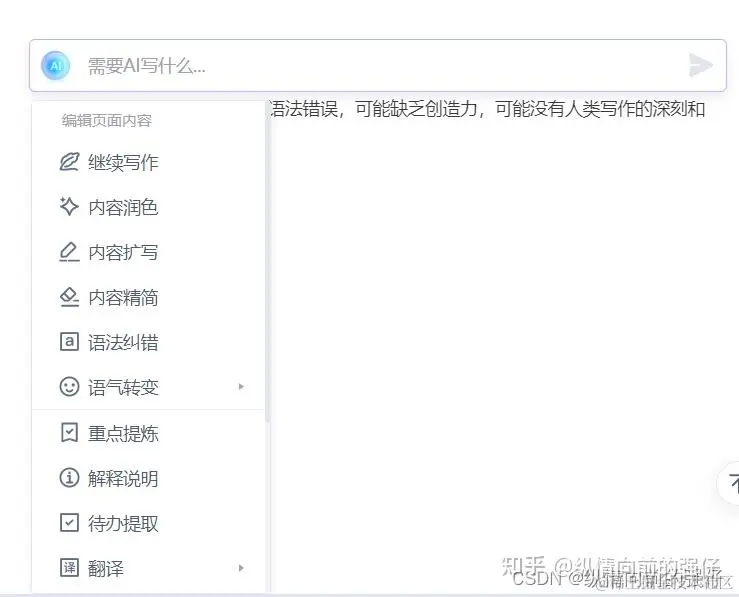
Task: Click the bookmark icon beside 重点提炼
Action: (69, 433)
